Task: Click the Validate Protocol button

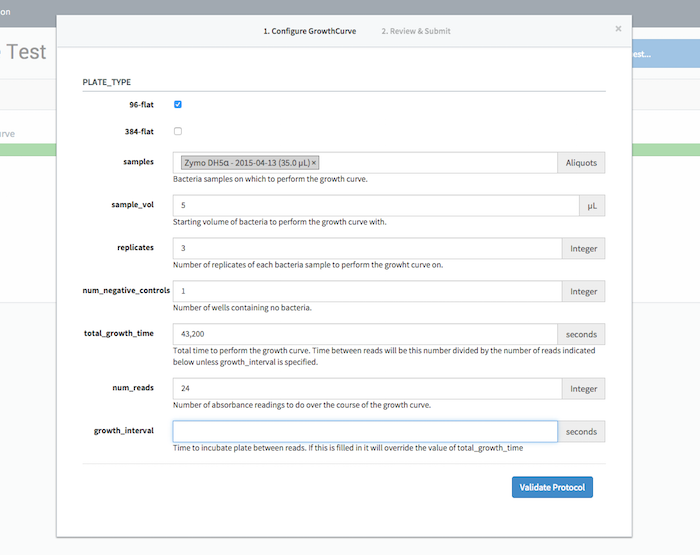Action: 552,487
